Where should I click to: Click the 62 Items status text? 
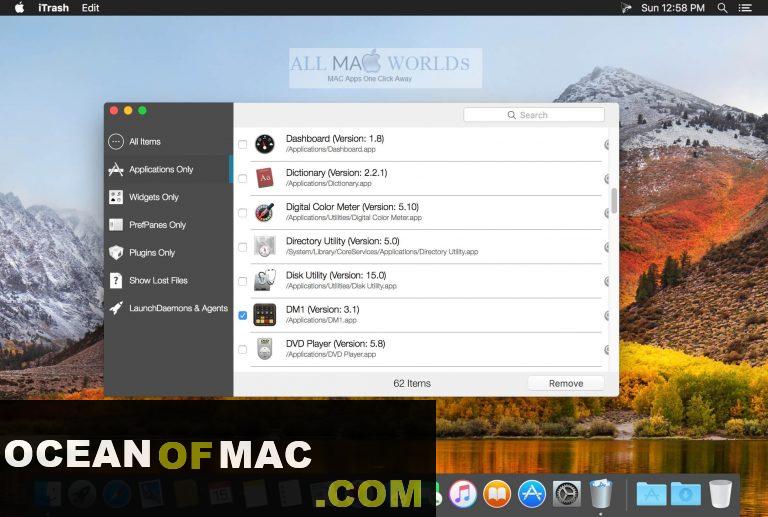coord(412,383)
